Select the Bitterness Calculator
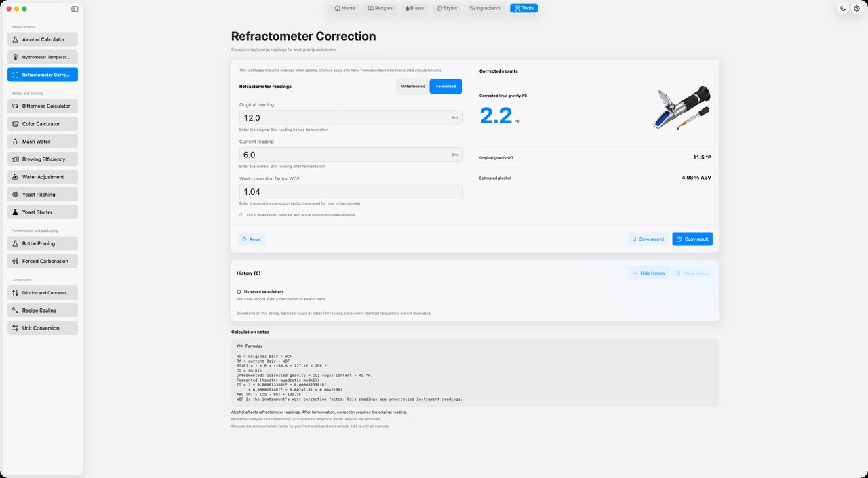Image resolution: width=868 pixels, height=478 pixels. point(43,106)
